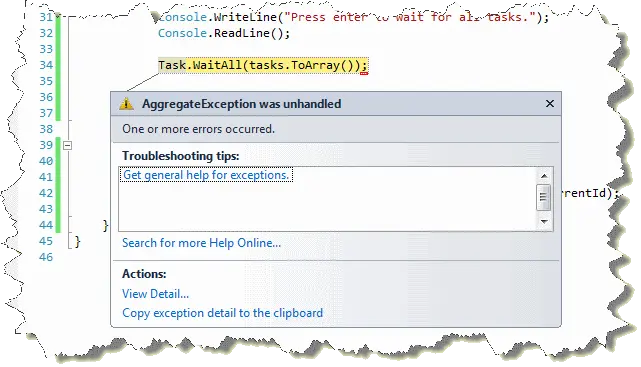The image size is (641, 367).
Task: Click 'AggregateException was unhandled' title
Action: 241,104
